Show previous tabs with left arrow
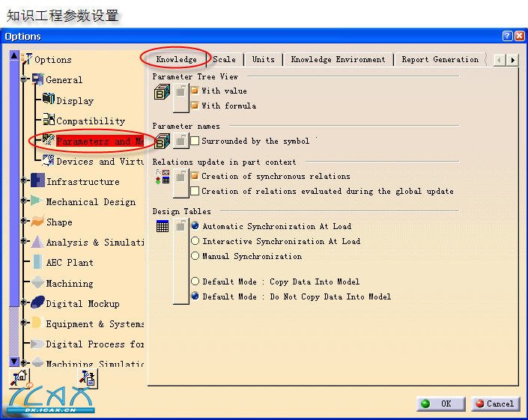Viewport: 528px width, 420px height. tap(500, 60)
